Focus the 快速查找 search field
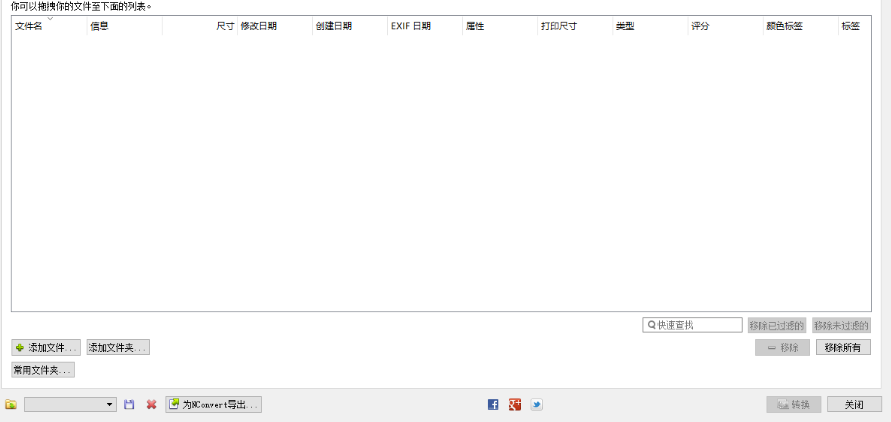The image size is (891, 422). tap(693, 325)
